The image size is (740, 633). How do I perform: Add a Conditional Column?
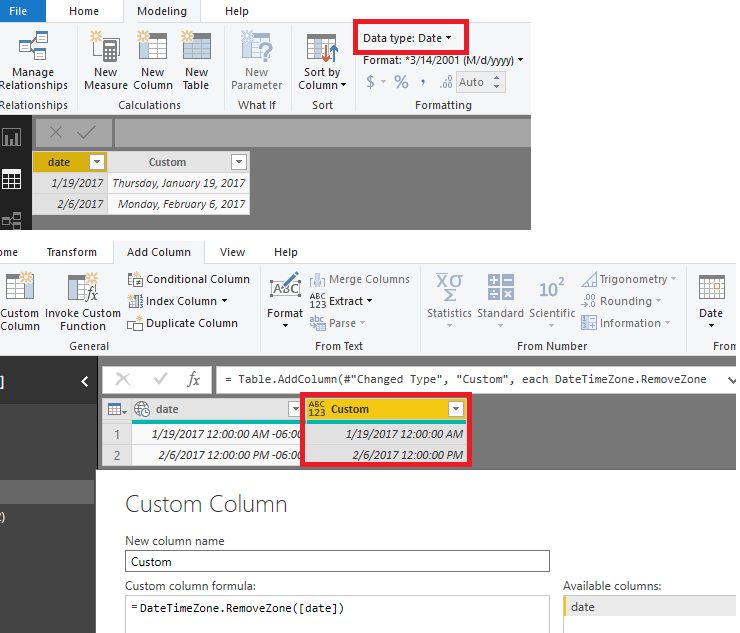click(x=188, y=279)
